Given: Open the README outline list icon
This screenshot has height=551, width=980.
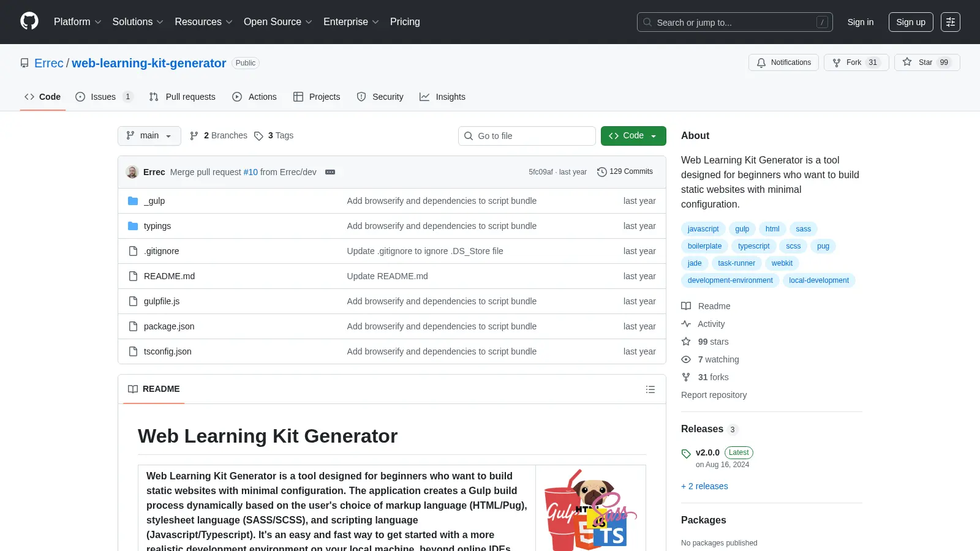Looking at the screenshot, I should (x=650, y=389).
